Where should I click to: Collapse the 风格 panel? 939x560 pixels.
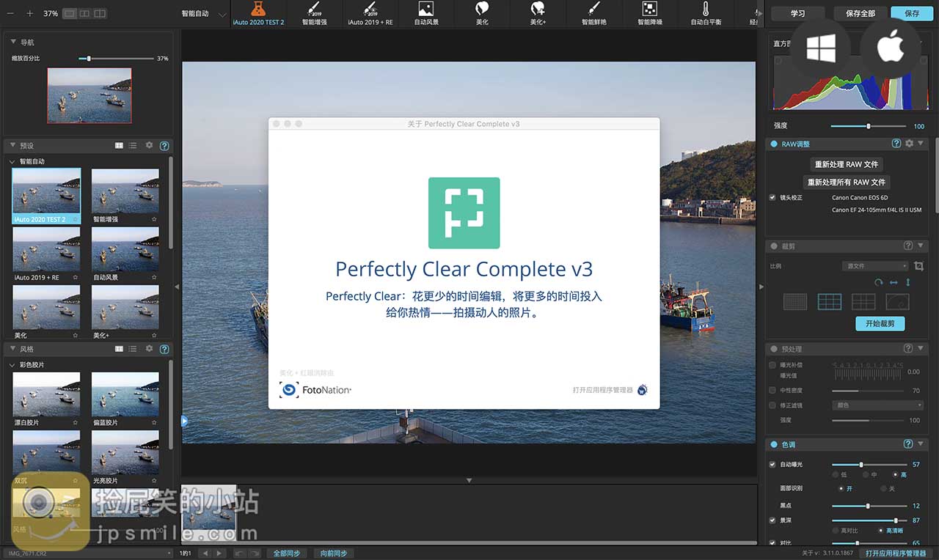click(x=13, y=349)
